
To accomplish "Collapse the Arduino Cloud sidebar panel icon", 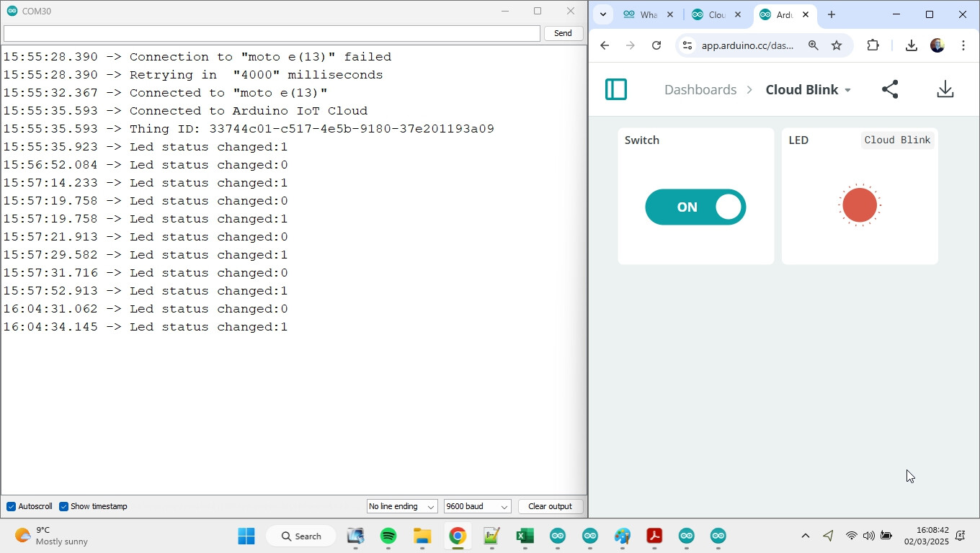I will tap(616, 89).
